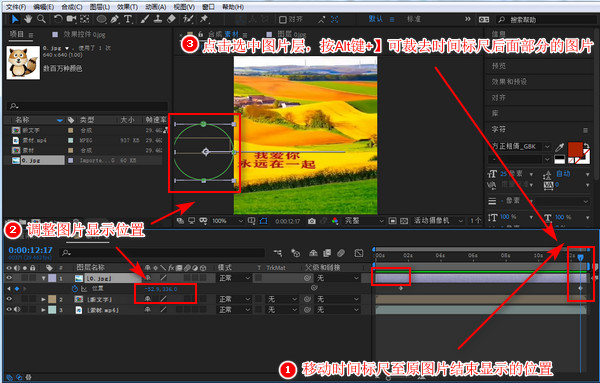Enable the 对齐 snapping checkbox
Image resolution: width=600 pixels, height=383 pixels.
pyautogui.click(x=283, y=19)
